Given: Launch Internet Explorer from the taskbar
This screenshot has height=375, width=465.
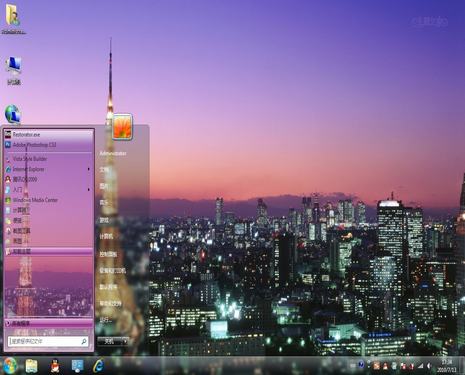Looking at the screenshot, I should tap(99, 366).
